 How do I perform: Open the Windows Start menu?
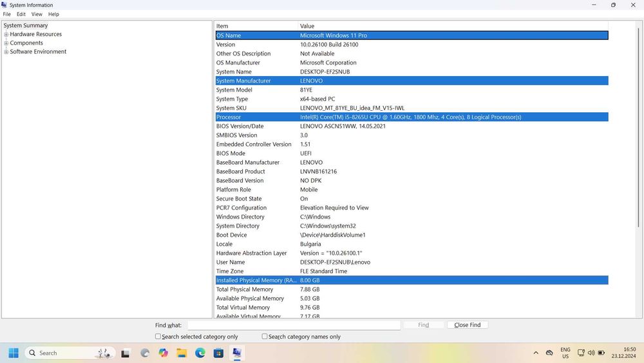click(14, 353)
